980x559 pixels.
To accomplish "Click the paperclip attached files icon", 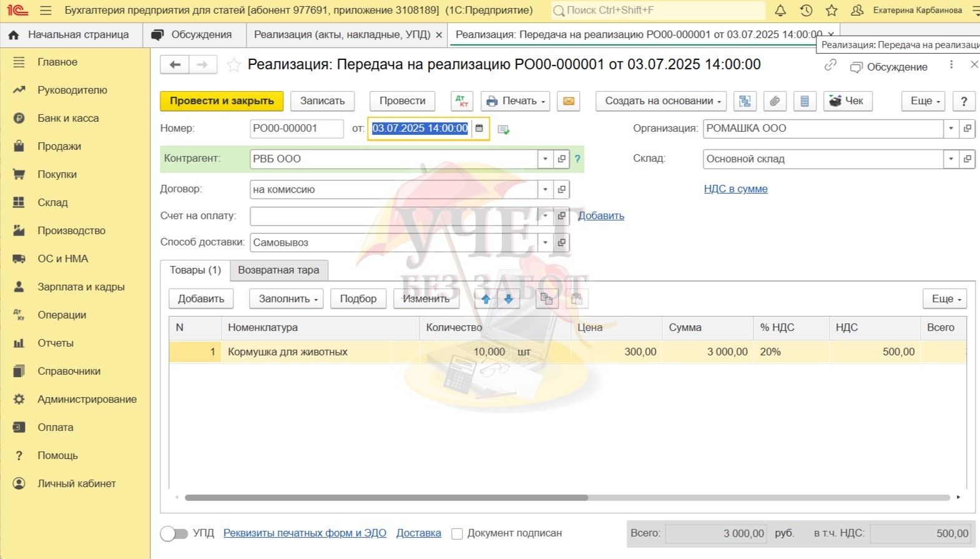I will pyautogui.click(x=775, y=101).
